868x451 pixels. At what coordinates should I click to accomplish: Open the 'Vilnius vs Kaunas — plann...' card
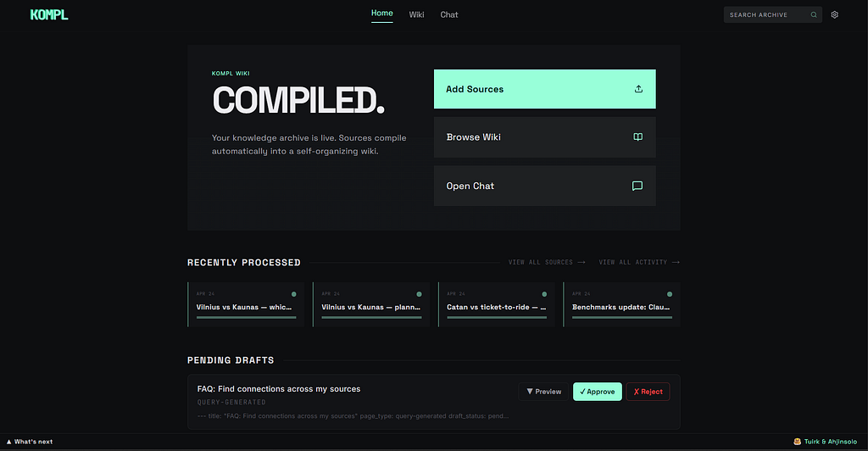point(371,304)
